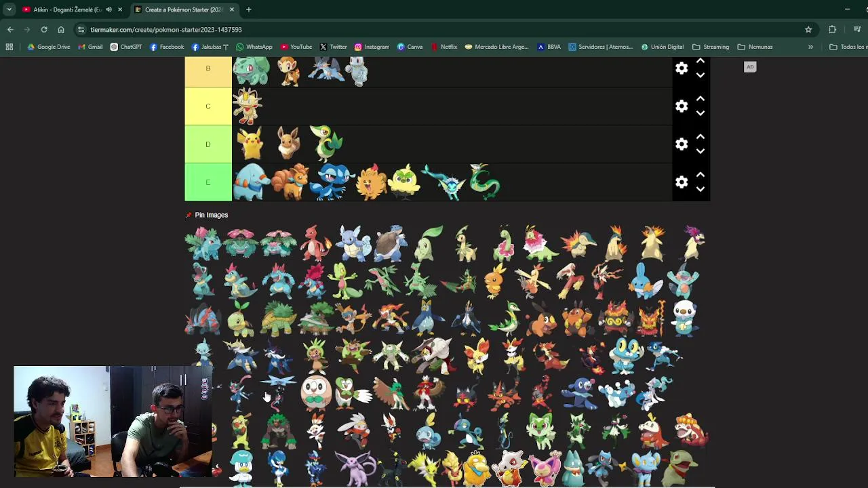Open a new browser tab

[248, 9]
